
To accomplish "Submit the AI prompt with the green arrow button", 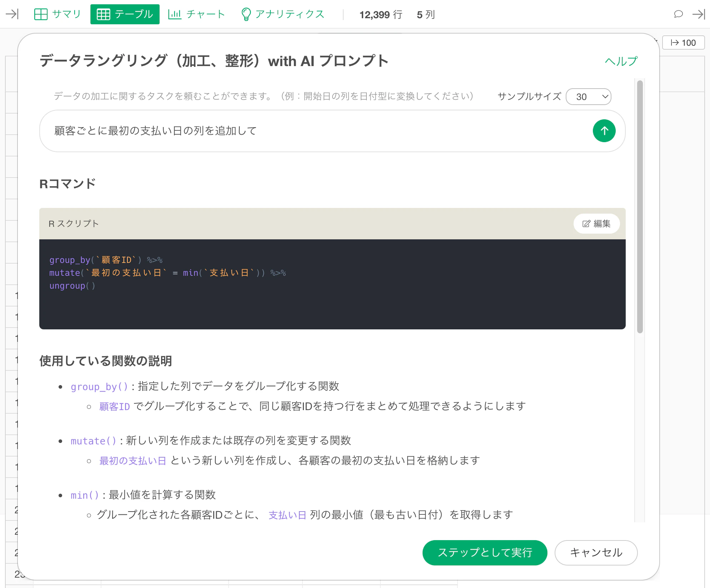I will 604,131.
